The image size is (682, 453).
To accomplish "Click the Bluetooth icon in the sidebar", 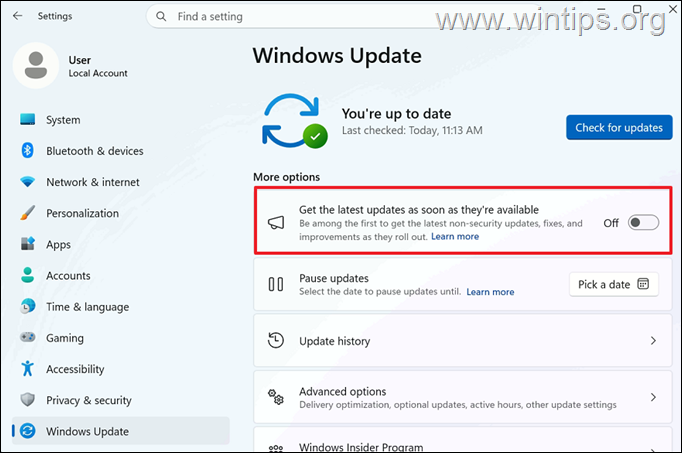I will (x=27, y=150).
